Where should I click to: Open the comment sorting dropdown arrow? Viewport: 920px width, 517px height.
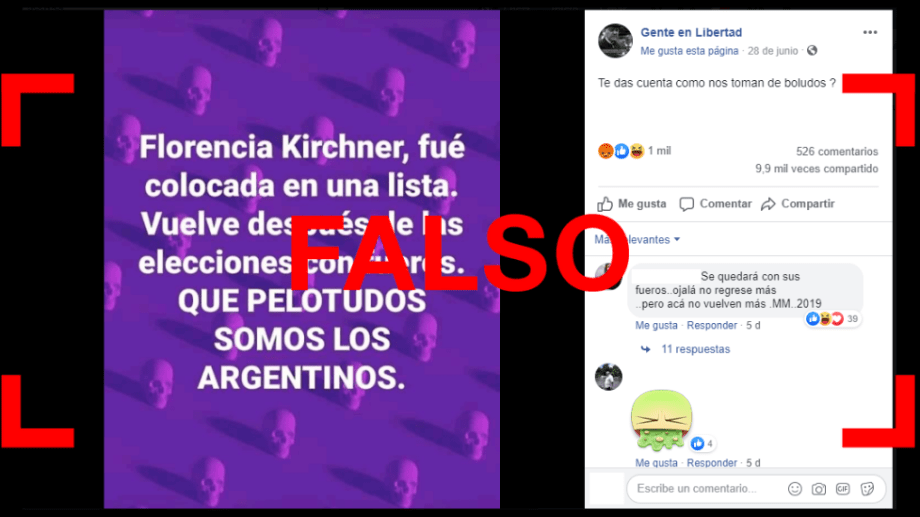click(x=677, y=239)
